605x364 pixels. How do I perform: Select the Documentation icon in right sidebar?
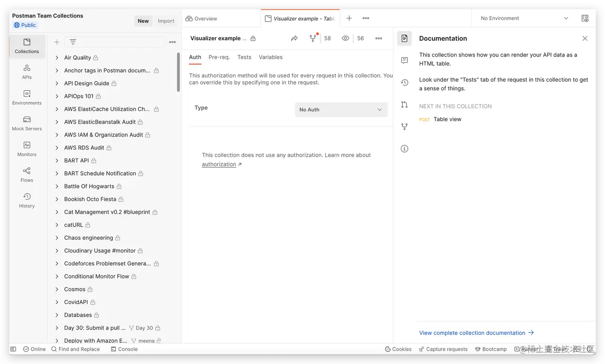coord(405,38)
